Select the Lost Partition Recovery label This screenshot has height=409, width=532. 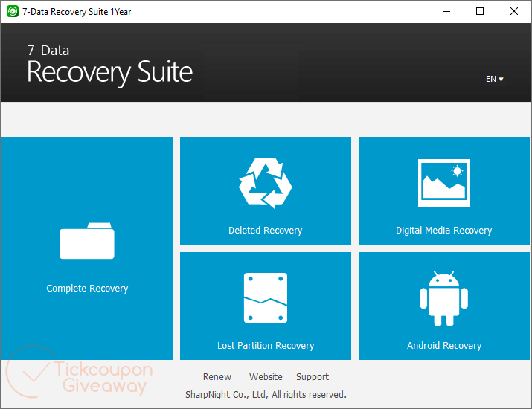pyautogui.click(x=266, y=346)
